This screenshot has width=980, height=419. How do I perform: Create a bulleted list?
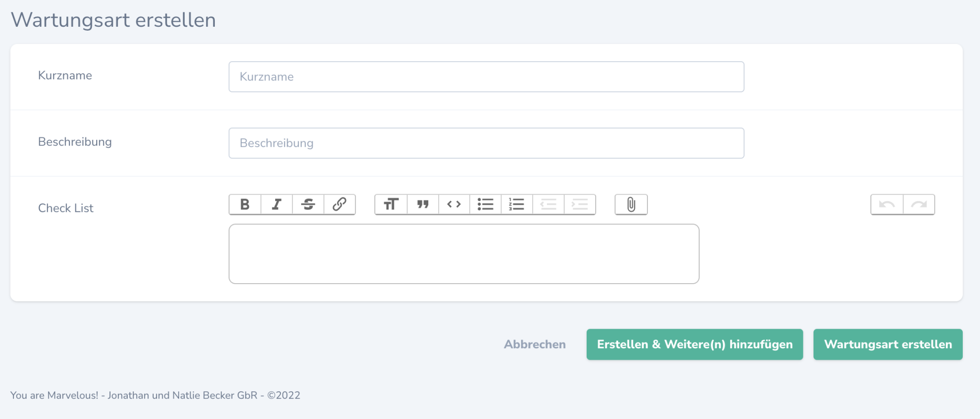click(485, 205)
